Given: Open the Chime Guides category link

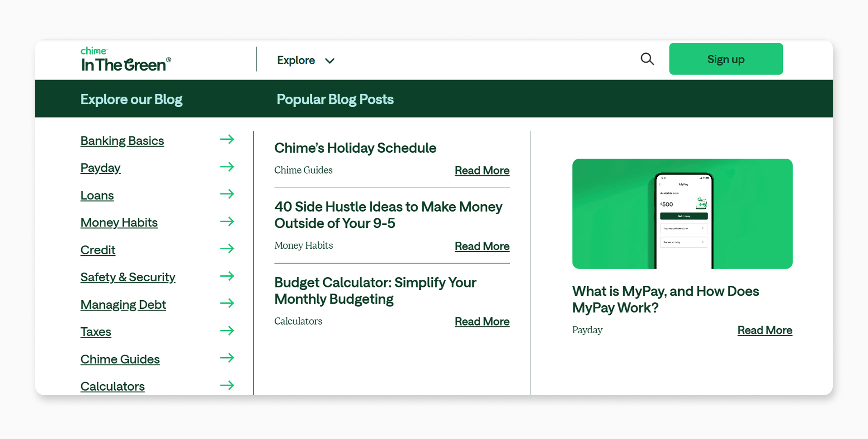Looking at the screenshot, I should point(120,359).
